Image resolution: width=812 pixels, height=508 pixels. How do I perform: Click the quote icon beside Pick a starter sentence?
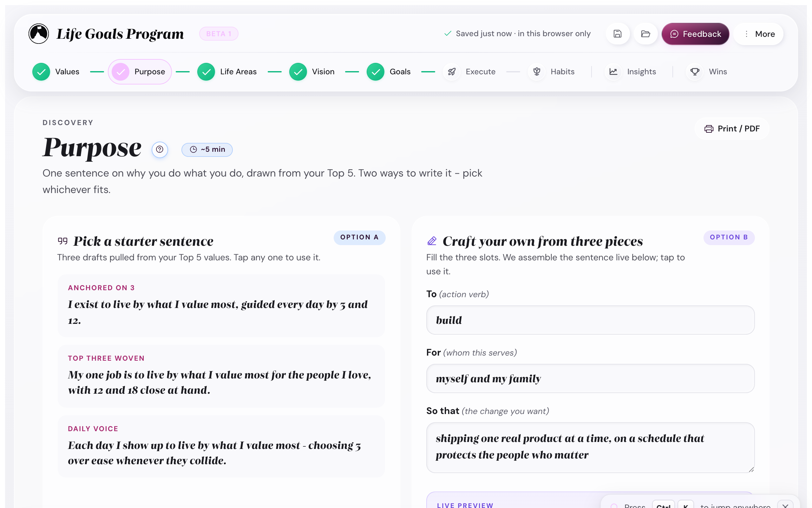pyautogui.click(x=62, y=241)
